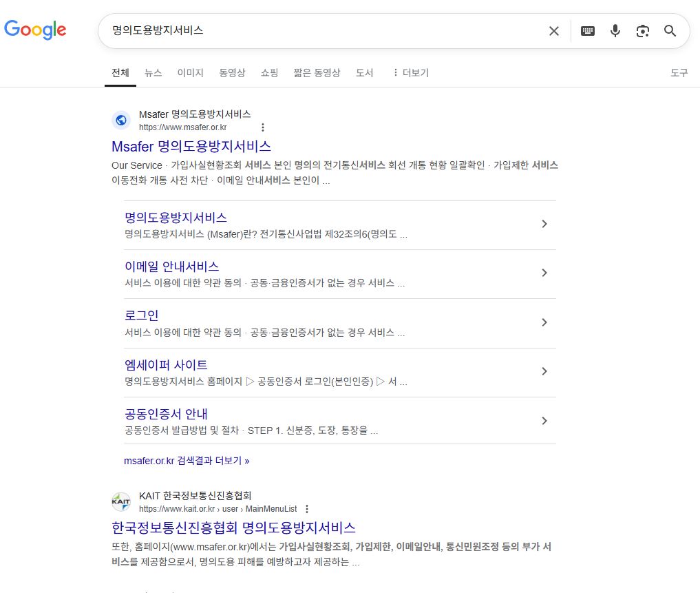Switch to 짧은 동영상 tab
Image resolution: width=700 pixels, height=593 pixels.
[x=317, y=72]
